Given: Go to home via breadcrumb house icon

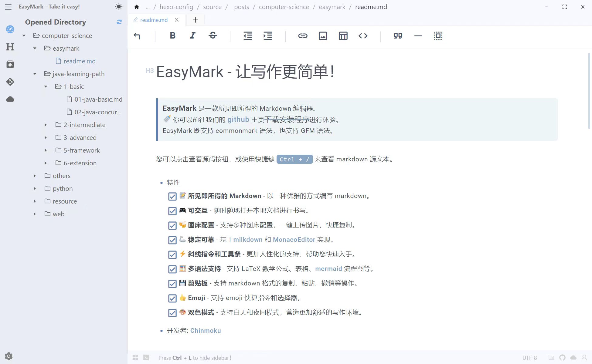Looking at the screenshot, I should 137,7.
